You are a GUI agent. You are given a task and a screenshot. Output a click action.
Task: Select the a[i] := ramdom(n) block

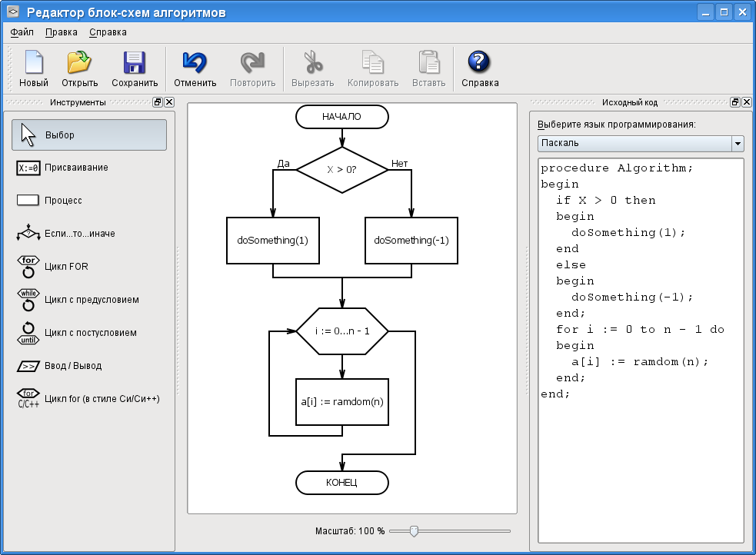coord(341,402)
